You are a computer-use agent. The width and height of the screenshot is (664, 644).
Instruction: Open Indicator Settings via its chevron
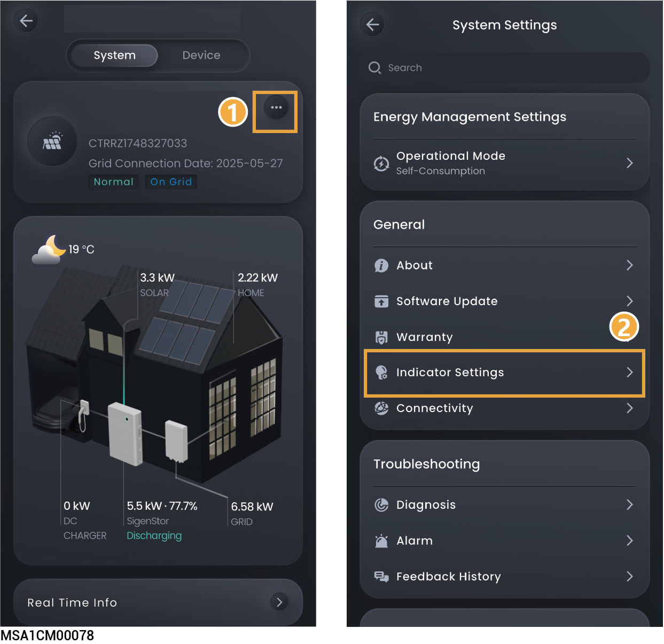click(630, 373)
